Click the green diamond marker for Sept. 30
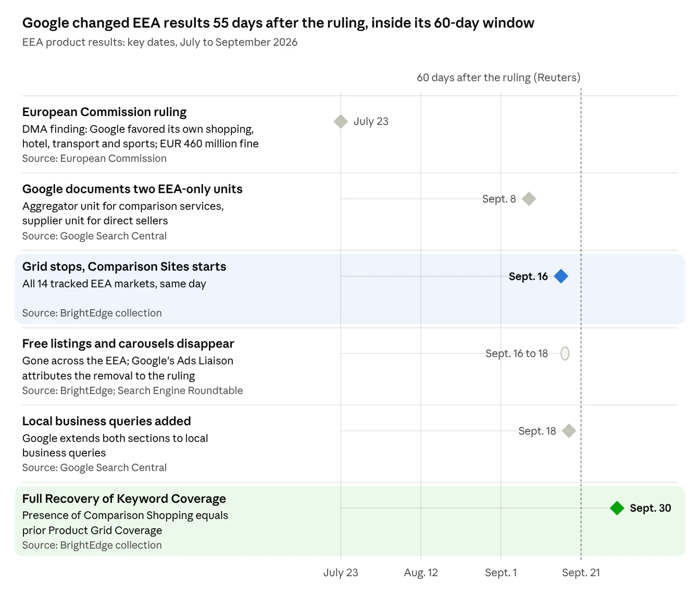The image size is (700, 609). point(617,508)
